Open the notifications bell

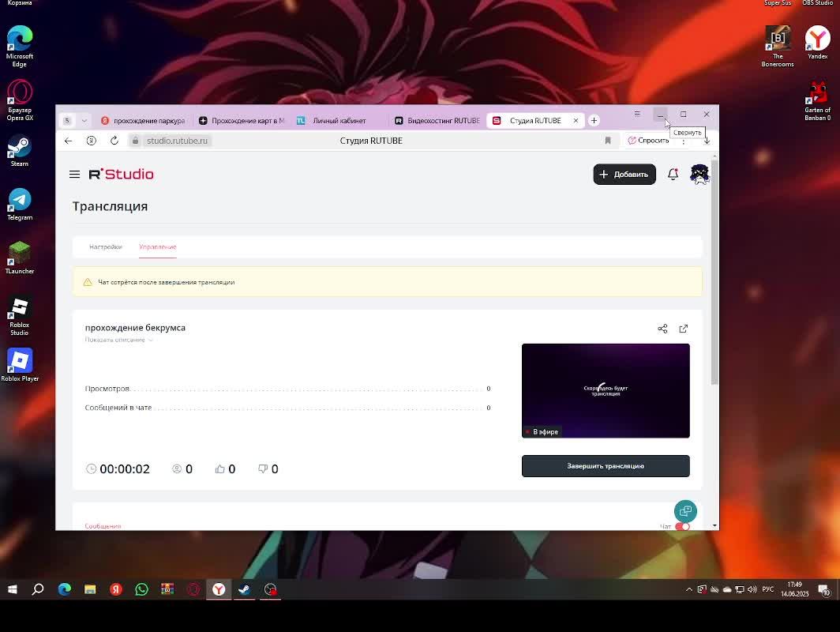click(673, 175)
